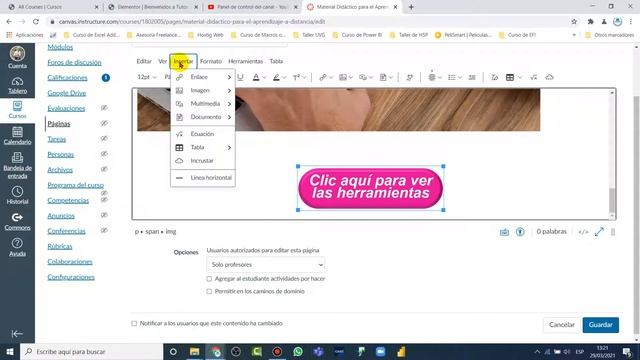Switch to HTML editor </> icon
Image resolution: width=640 pixels, height=360 pixels.
coord(583,232)
